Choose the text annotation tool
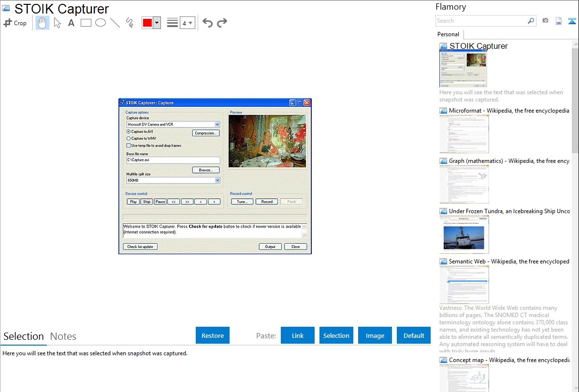The height and width of the screenshot is (392, 579). 71,23
